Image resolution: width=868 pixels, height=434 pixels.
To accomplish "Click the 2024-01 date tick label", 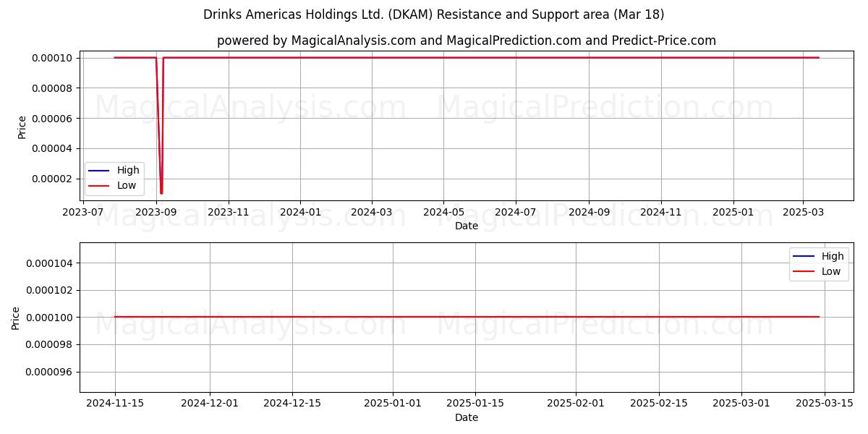I will click(300, 213).
